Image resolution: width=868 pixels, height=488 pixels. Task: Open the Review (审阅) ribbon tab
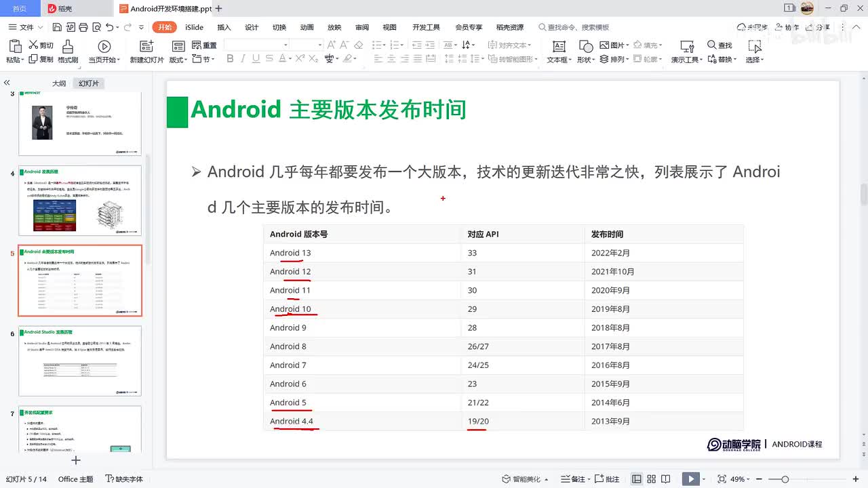(362, 27)
